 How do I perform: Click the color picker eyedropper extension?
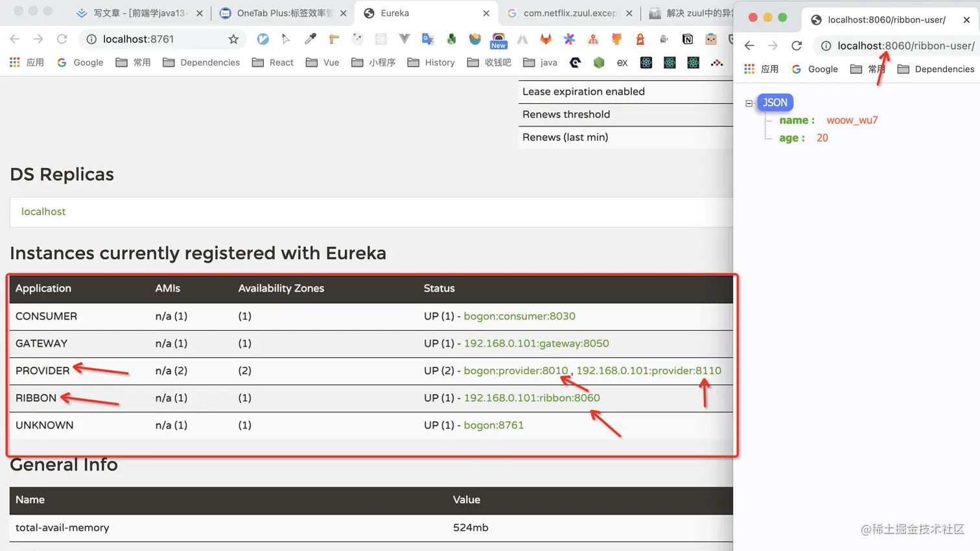coord(310,39)
